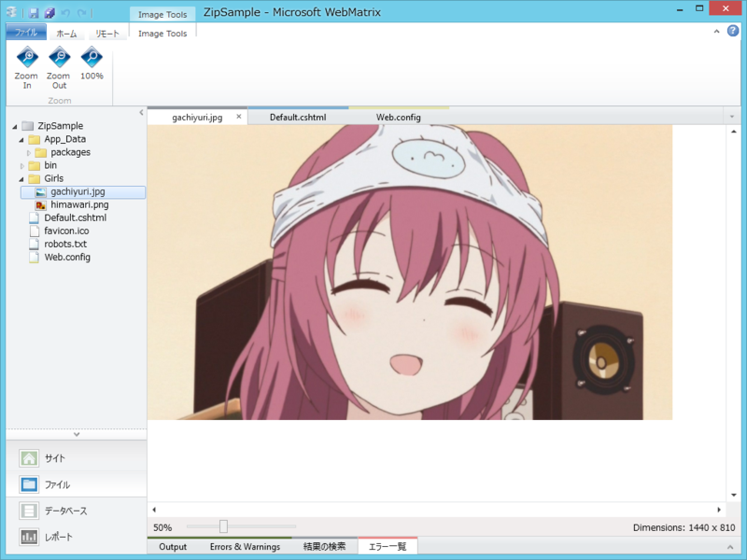Screen dimensions: 747x560
Task: Click the gachiyuri.jpg image file icon
Action: 41,192
